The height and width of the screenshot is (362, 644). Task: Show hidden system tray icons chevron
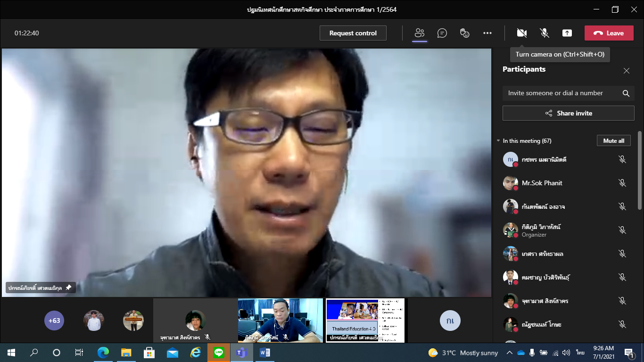509,353
